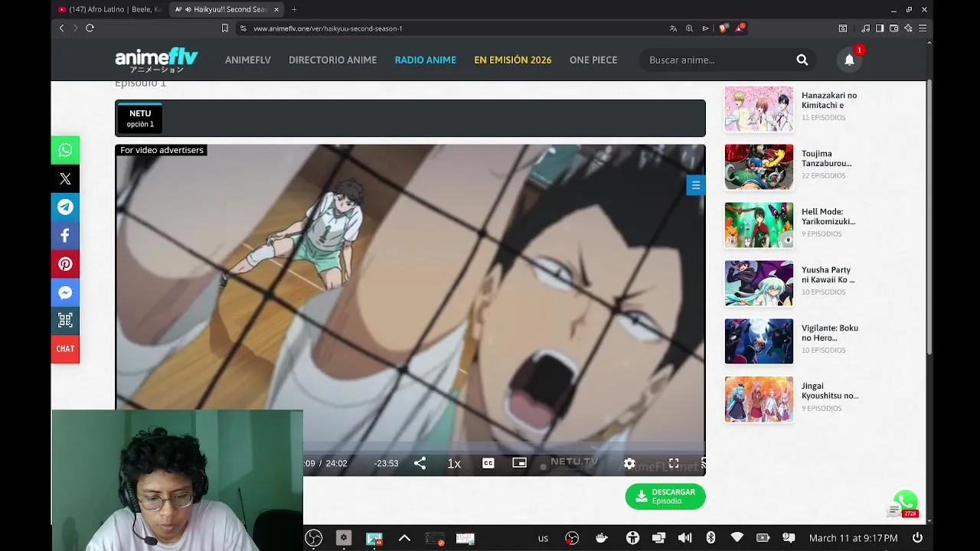Open Bluetooth tray icon
Viewport: 980px width, 551px height.
[710, 538]
